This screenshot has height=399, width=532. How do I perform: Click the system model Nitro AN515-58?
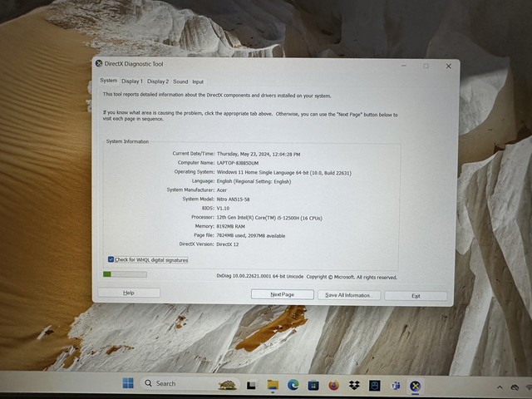pyautogui.click(x=233, y=199)
